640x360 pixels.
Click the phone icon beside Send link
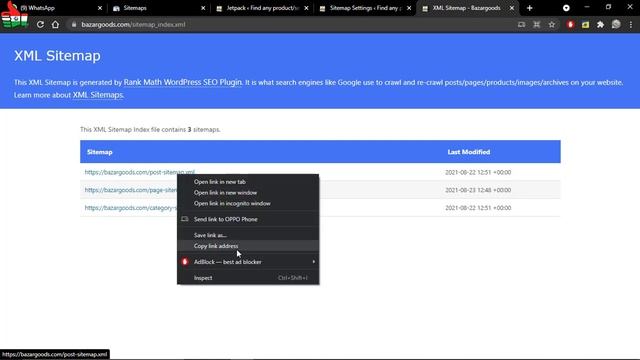(185, 219)
